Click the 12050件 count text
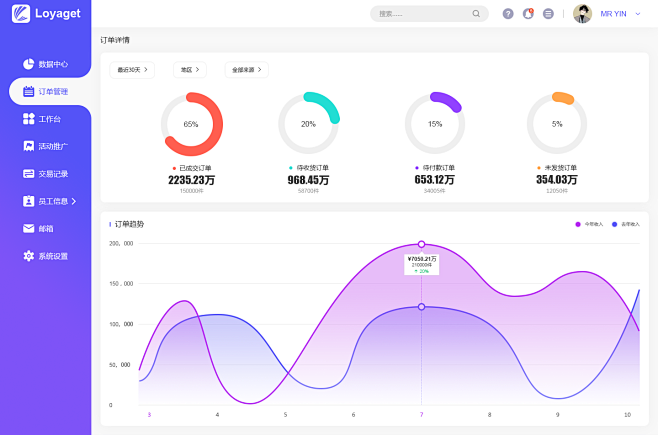658x435 pixels. coord(557,191)
